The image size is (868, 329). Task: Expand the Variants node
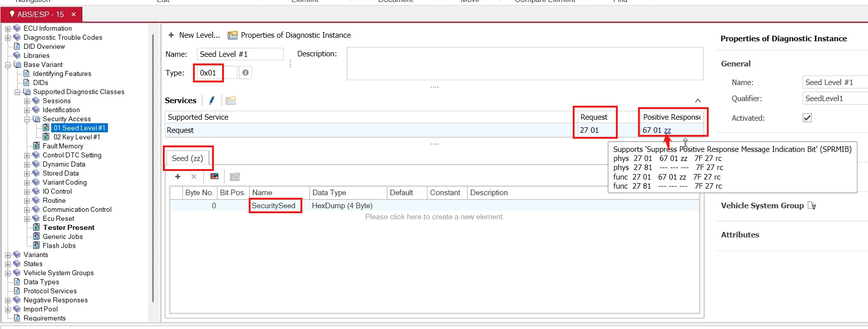8,255
